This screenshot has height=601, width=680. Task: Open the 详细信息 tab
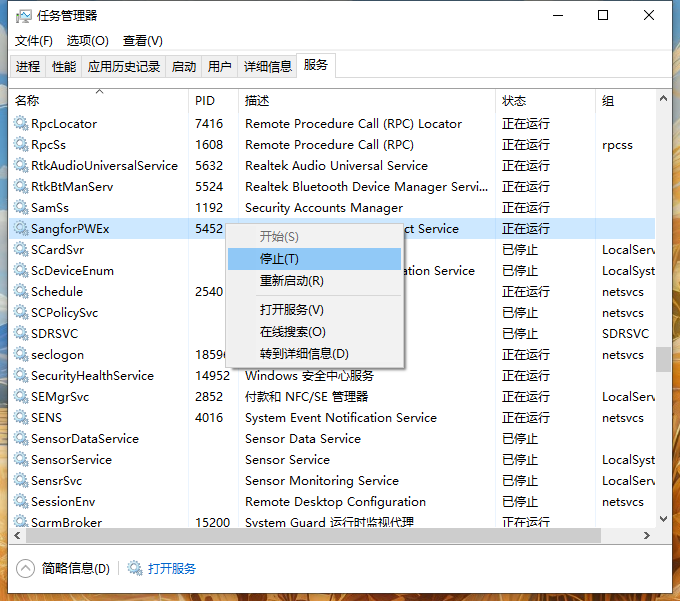pos(268,66)
